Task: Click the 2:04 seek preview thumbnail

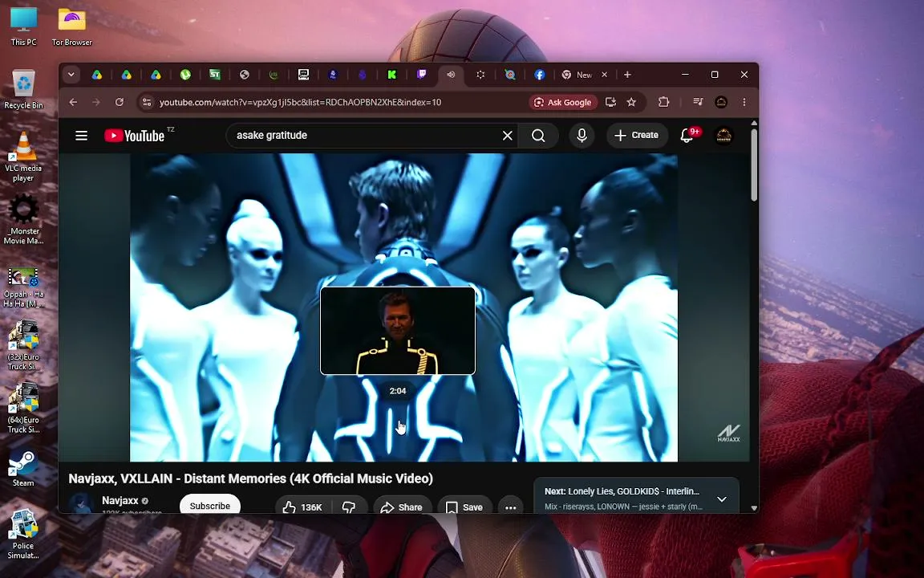Action: click(x=398, y=330)
